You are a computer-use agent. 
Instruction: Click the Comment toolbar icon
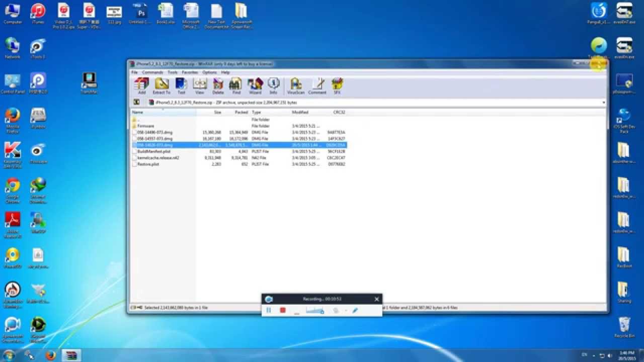point(317,86)
